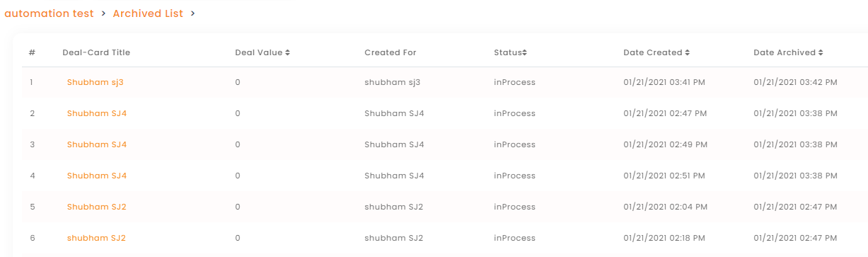Select row 1 inProcess status cell
The height and width of the screenshot is (257, 868).
pyautogui.click(x=514, y=82)
